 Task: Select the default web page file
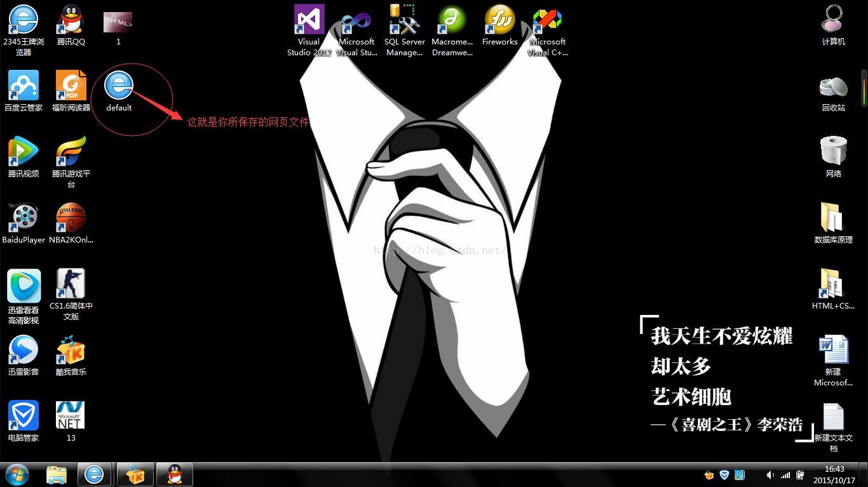tap(119, 91)
